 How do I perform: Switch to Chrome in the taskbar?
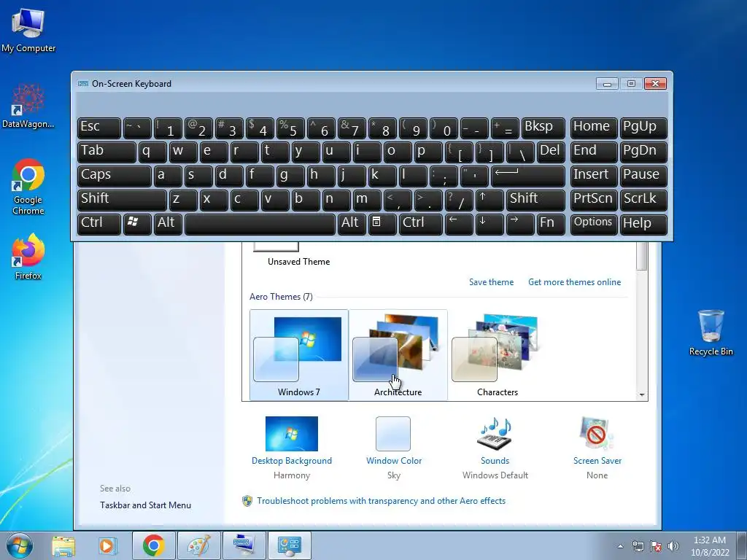click(x=153, y=545)
